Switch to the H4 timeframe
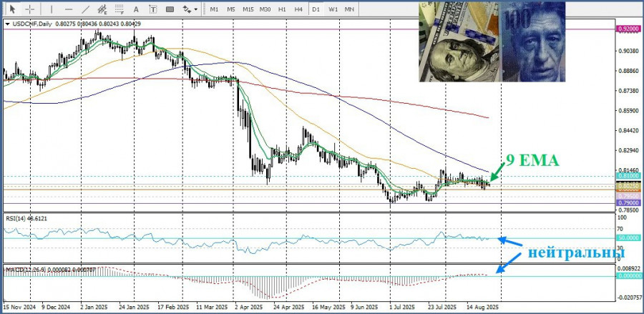 click(298, 9)
